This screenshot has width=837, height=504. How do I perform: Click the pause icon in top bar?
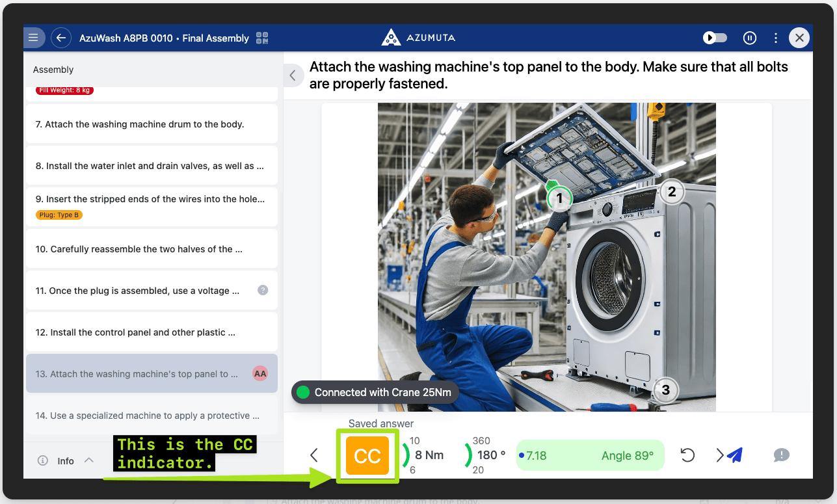coord(750,38)
